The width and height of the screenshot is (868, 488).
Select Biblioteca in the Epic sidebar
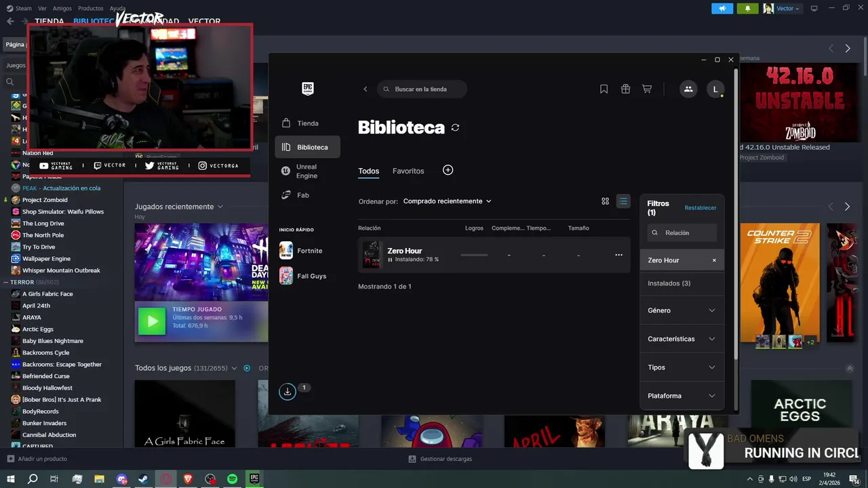(307, 147)
